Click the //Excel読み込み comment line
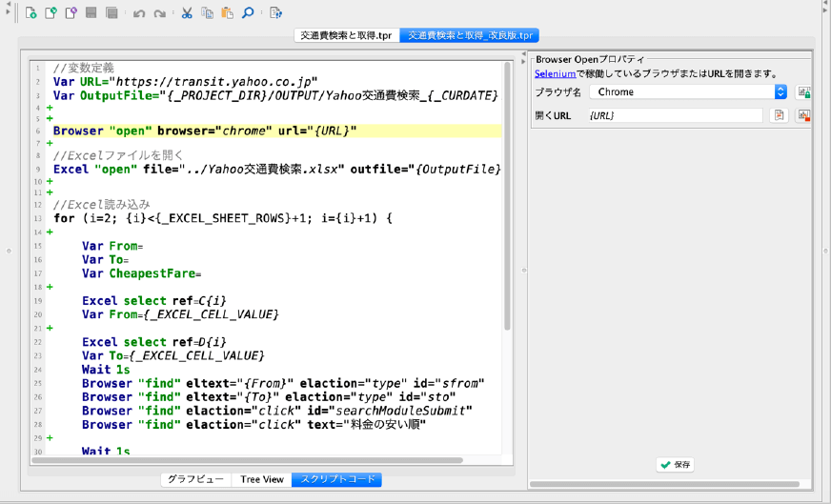This screenshot has height=504, width=831. (102, 205)
